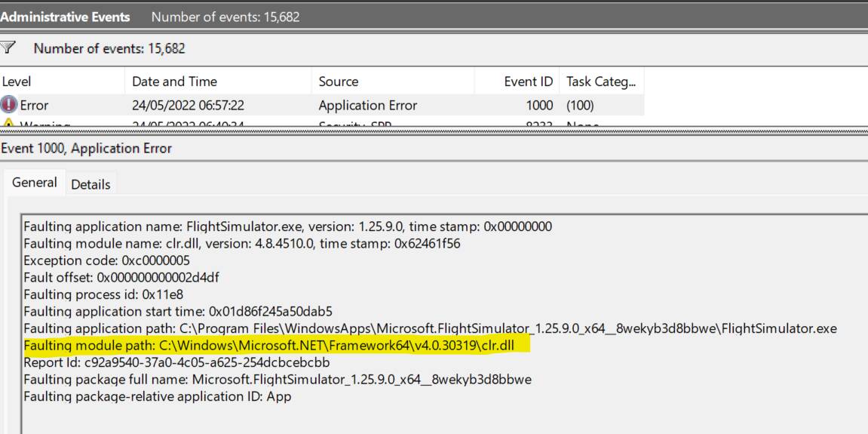Click the event ID 1000 cell
The height and width of the screenshot is (434, 868).
point(539,106)
